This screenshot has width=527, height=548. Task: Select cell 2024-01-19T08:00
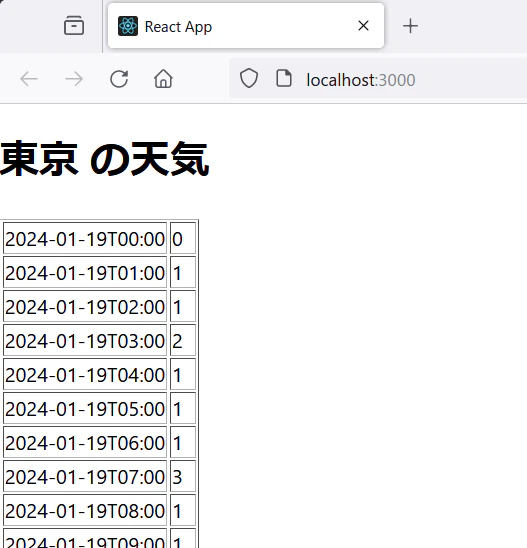[x=85, y=510]
